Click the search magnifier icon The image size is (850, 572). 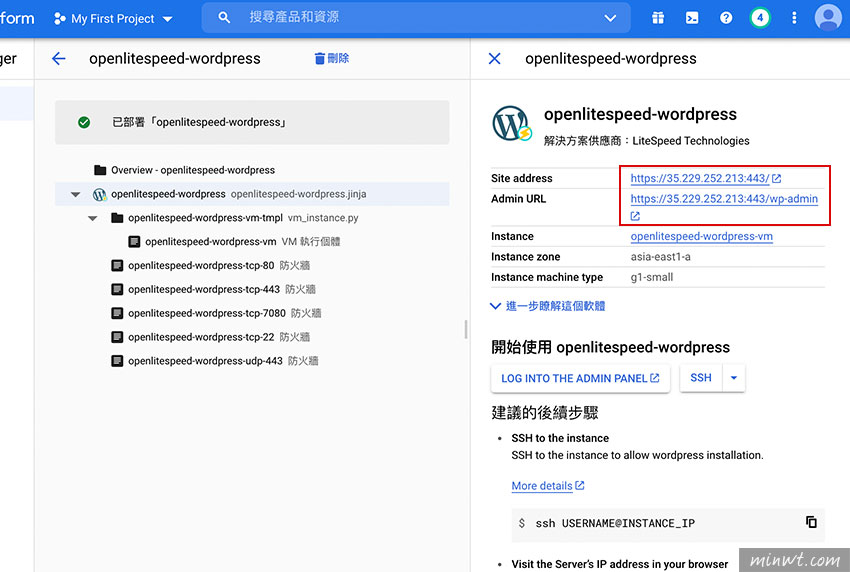coord(224,17)
